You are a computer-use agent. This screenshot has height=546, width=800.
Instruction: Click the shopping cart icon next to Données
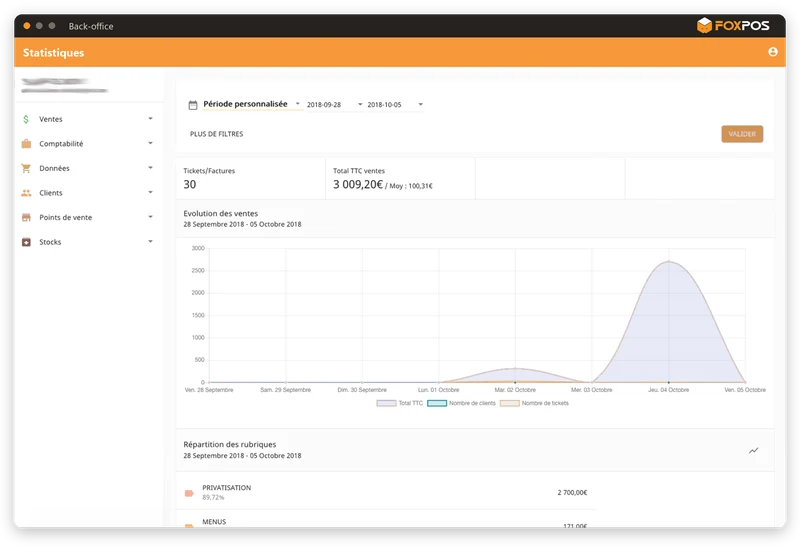coord(26,168)
